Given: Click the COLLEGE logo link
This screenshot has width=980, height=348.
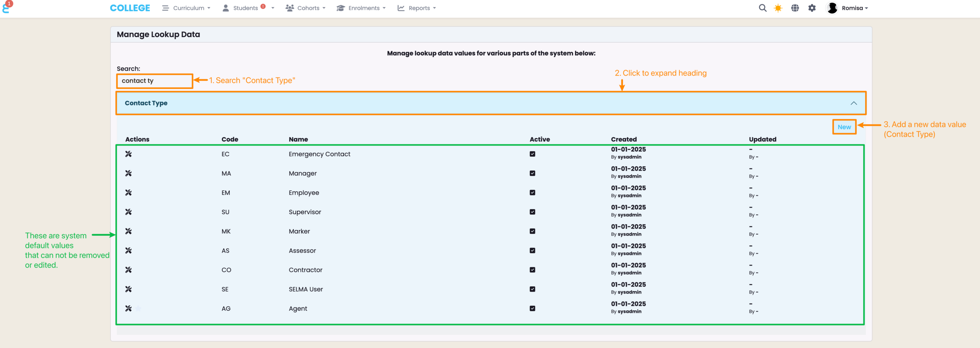Looking at the screenshot, I should tap(130, 8).
